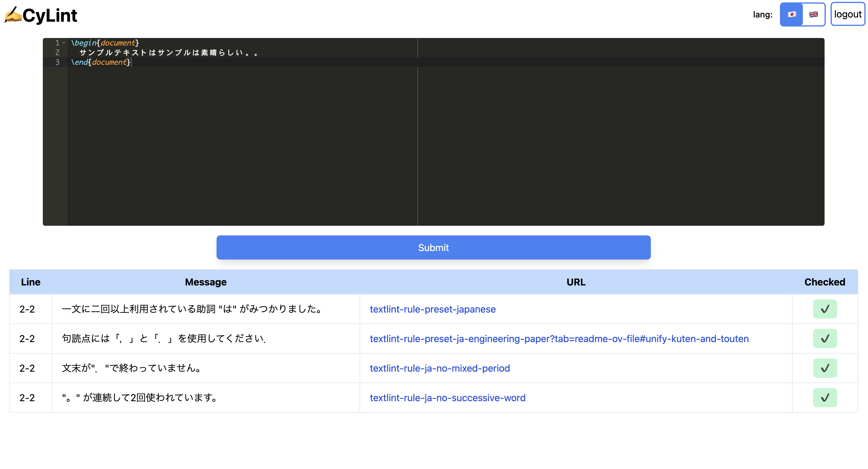Toggle checked mark for repeated は particle row
Screen dimensions: 868x469
(x=825, y=309)
